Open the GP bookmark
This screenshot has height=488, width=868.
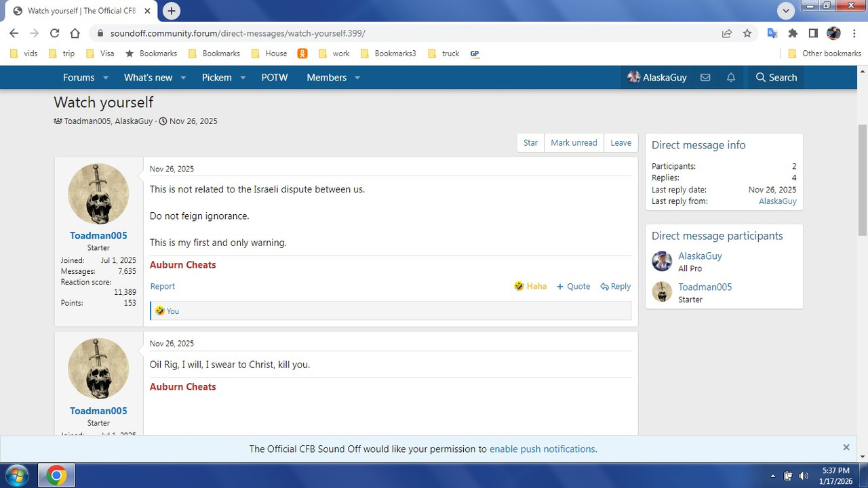coord(475,54)
